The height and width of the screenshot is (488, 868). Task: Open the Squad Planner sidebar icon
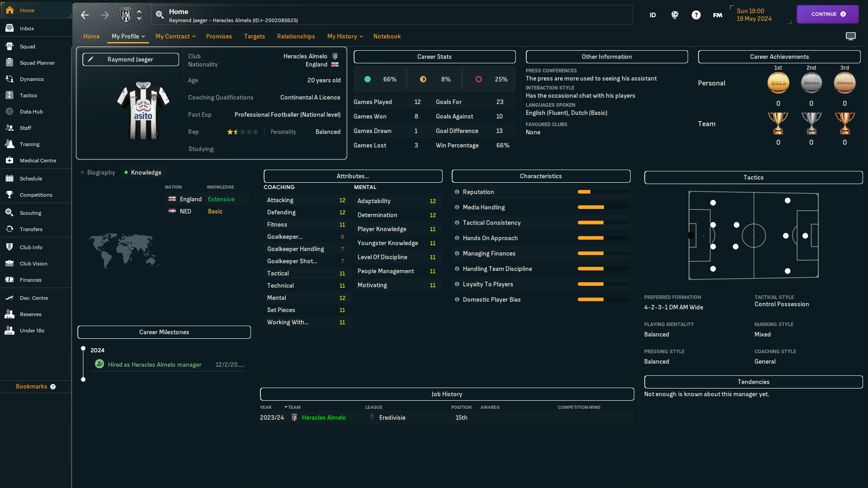(x=9, y=62)
